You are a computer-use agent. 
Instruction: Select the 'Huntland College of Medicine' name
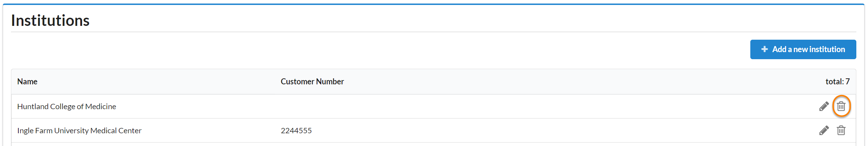66,106
